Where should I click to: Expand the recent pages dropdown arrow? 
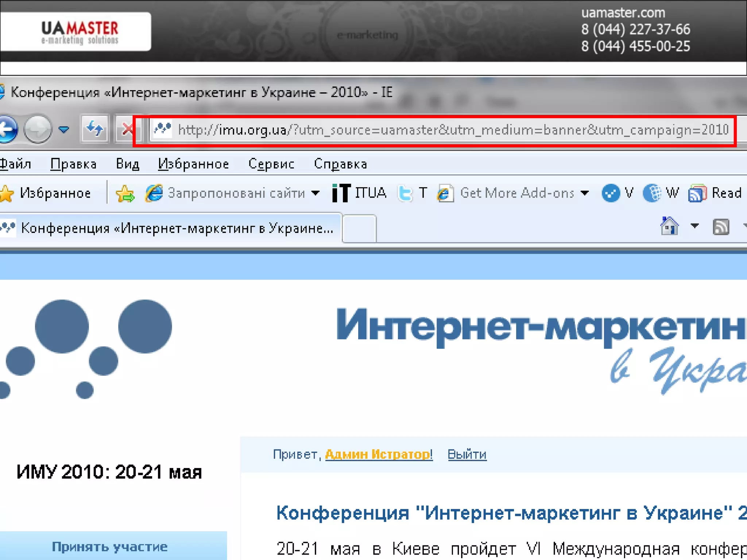[64, 129]
